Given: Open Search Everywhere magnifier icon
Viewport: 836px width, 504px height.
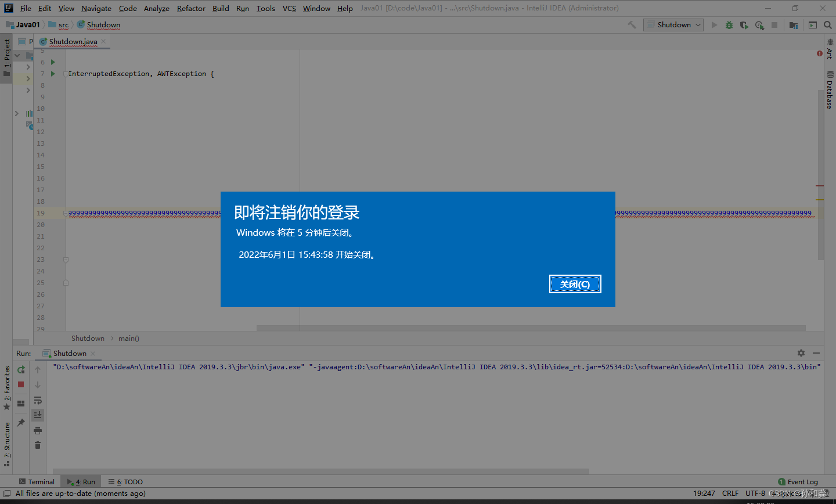Looking at the screenshot, I should click(828, 25).
